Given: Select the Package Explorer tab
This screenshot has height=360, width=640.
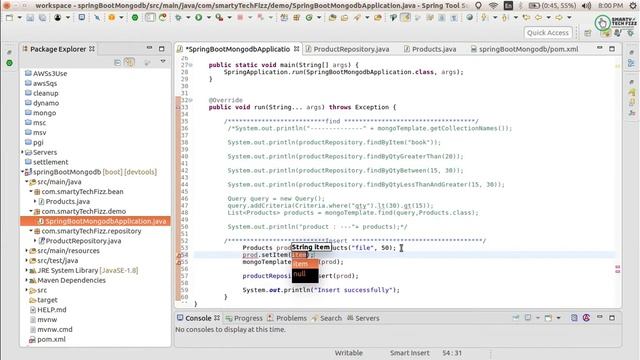Looking at the screenshot, I should click(x=58, y=49).
